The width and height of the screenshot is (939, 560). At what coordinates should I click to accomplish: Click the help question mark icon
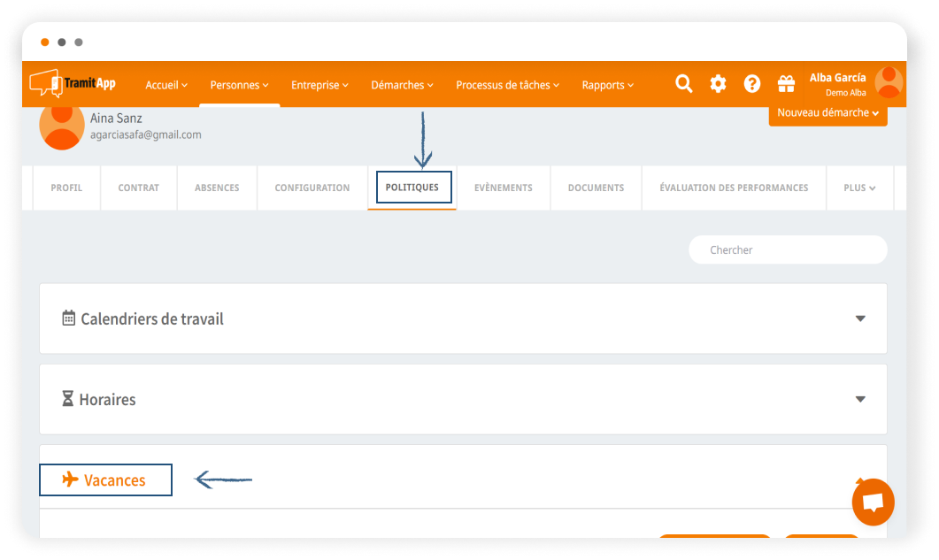pos(752,84)
